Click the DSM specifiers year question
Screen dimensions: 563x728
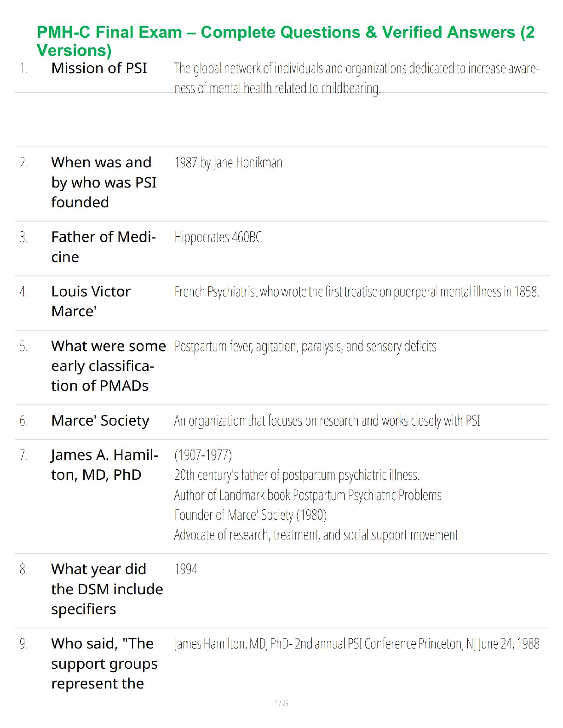pos(107,589)
